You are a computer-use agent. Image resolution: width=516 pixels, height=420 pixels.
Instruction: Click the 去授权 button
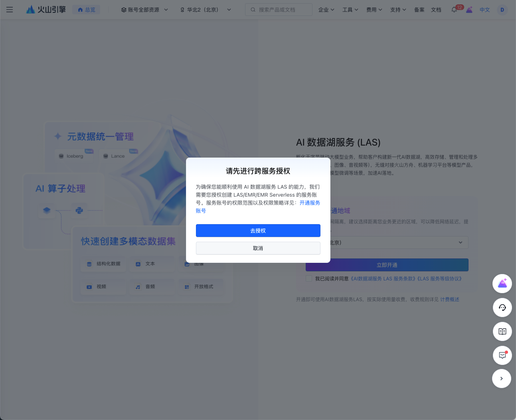click(x=258, y=231)
